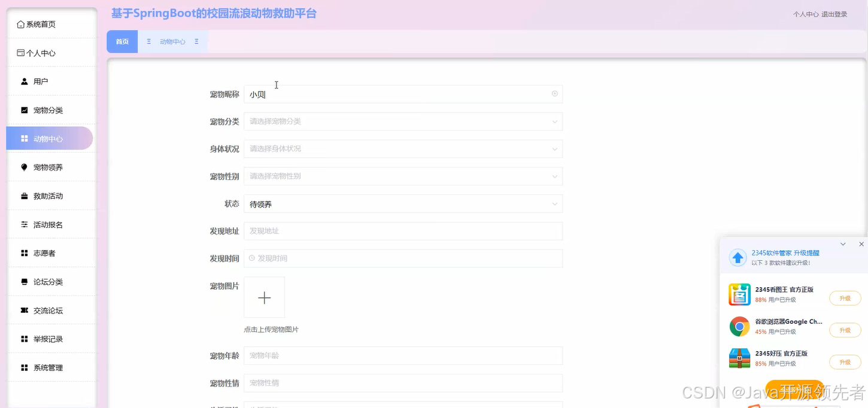Click the icon right of 动物中心 tab
The height and width of the screenshot is (408, 868).
tap(196, 42)
